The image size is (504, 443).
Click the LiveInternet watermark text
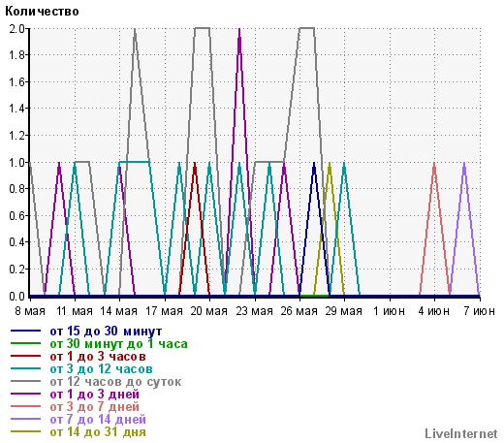coord(461,433)
